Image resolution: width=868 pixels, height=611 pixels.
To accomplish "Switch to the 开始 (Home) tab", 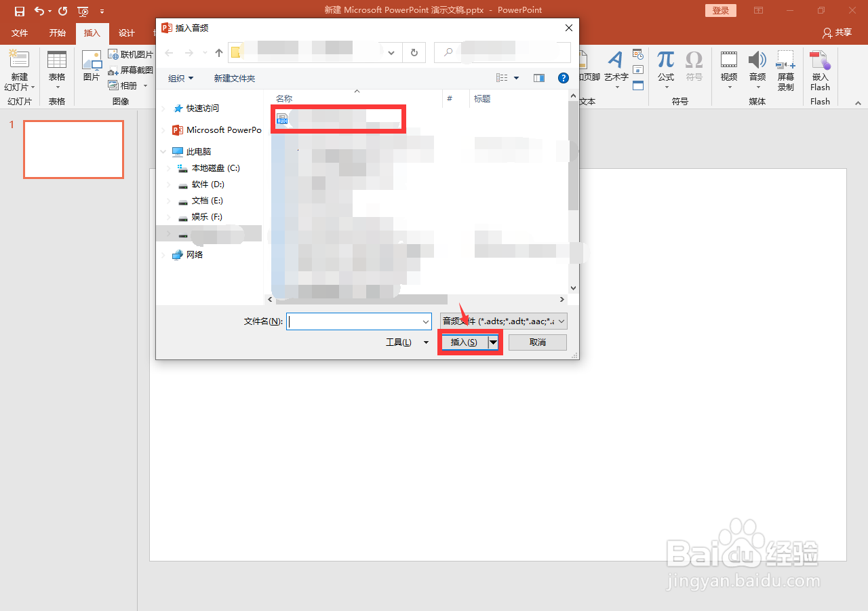I will 57,33.
